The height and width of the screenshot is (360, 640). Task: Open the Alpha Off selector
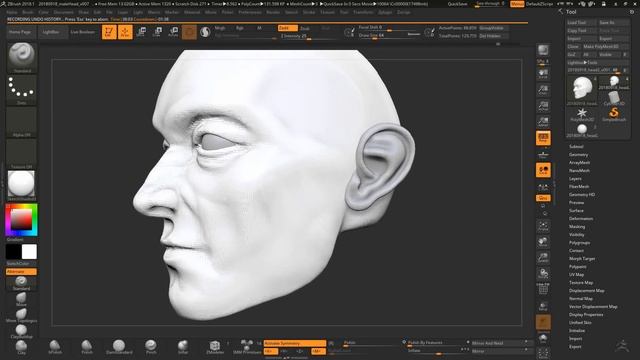[x=22, y=122]
